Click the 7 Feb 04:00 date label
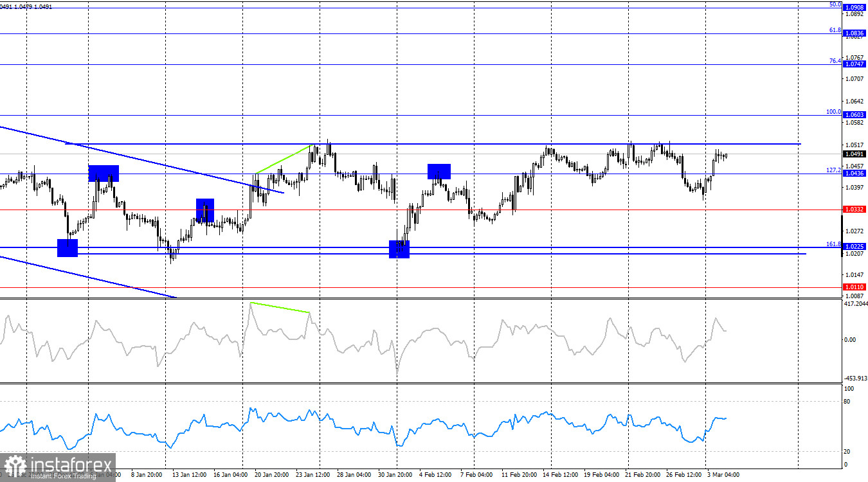Viewport: 868px width, 482px height. 476,476
